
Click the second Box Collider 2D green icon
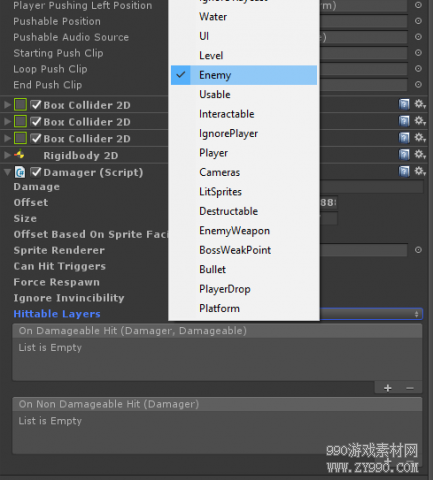pyautogui.click(x=20, y=121)
